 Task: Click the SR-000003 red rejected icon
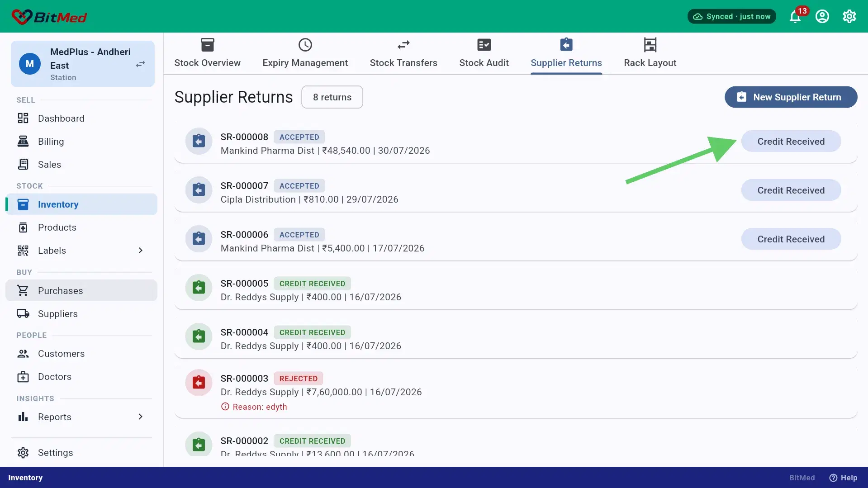pyautogui.click(x=199, y=383)
